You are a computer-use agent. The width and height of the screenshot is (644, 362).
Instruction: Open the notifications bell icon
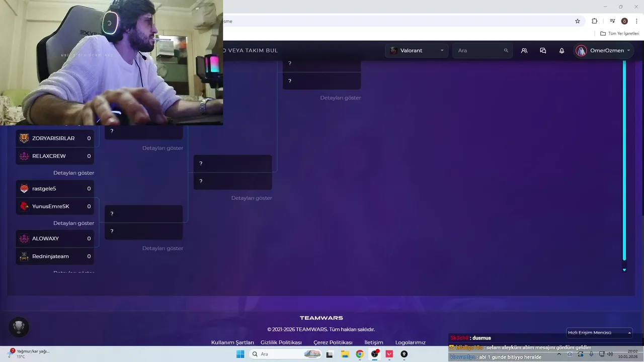pyautogui.click(x=561, y=50)
